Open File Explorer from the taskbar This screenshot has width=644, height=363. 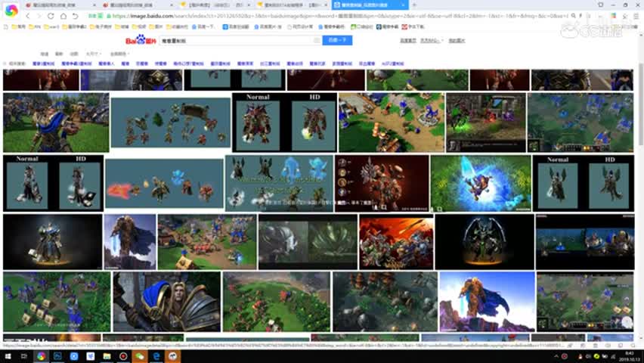point(107,356)
